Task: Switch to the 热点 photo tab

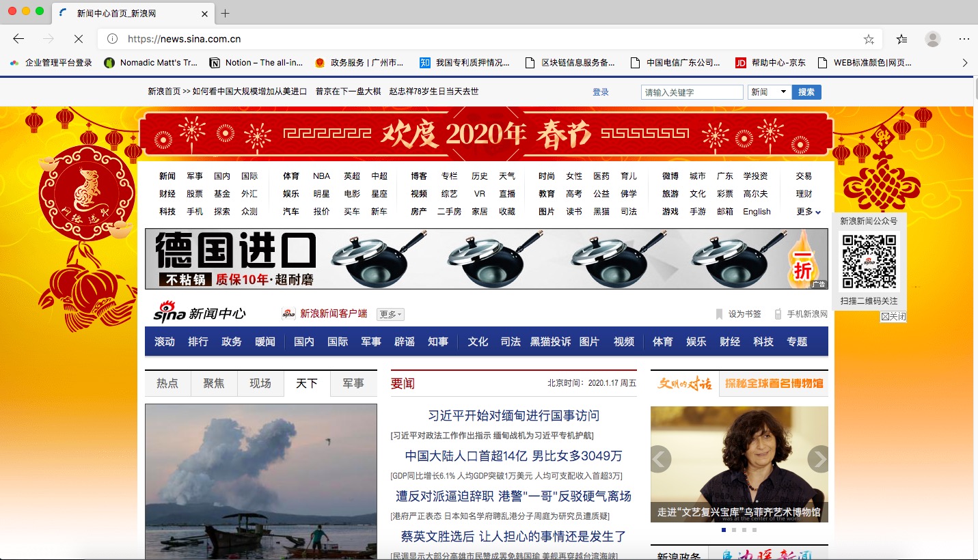Action: [167, 383]
